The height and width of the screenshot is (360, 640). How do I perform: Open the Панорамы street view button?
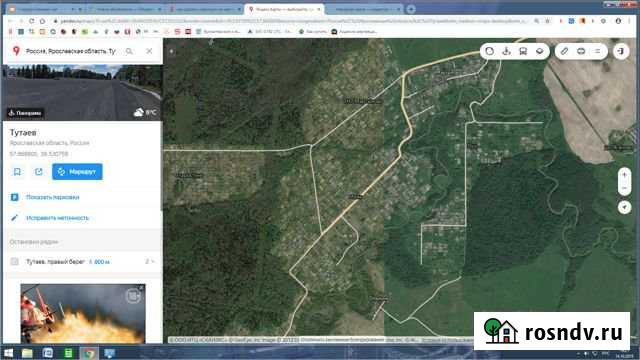(25, 113)
